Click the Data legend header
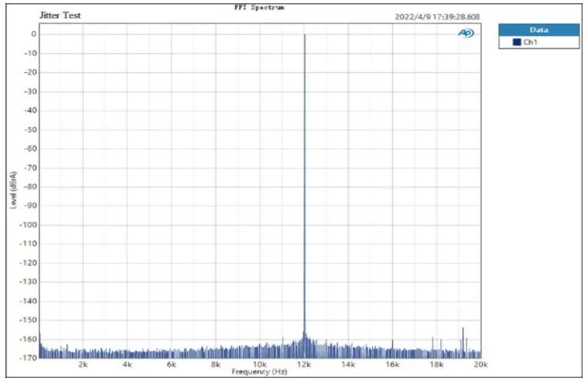 coord(539,30)
